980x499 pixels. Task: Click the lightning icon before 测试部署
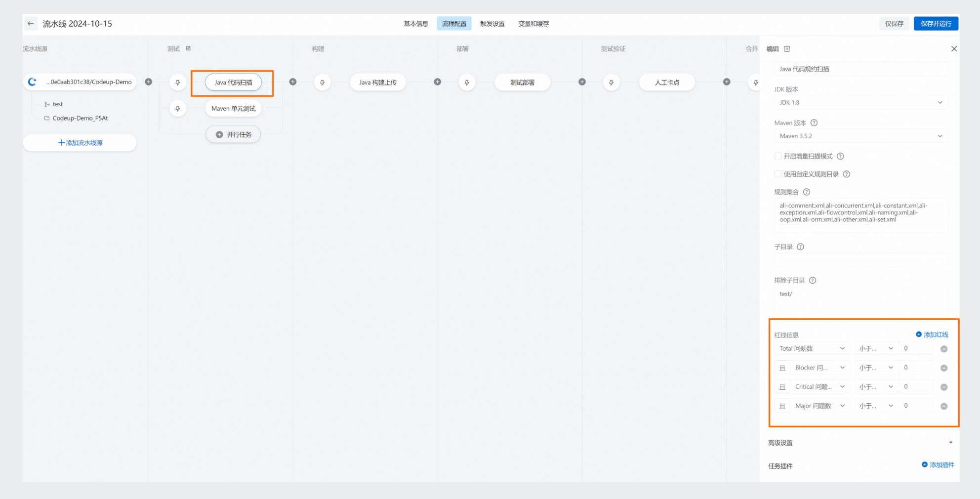(467, 83)
